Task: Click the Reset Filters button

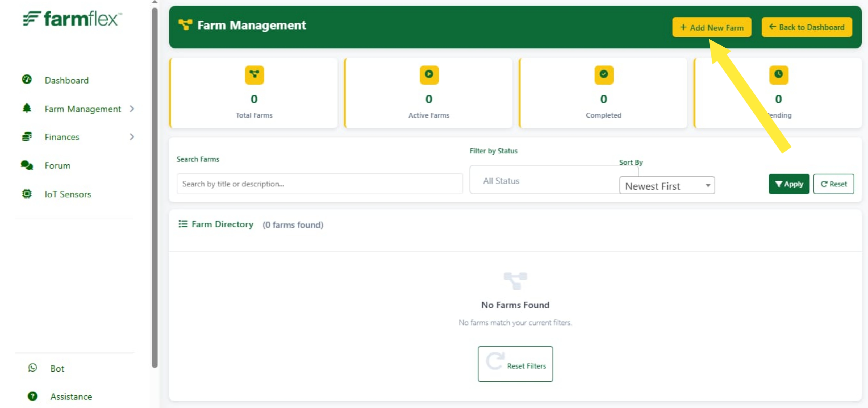Action: [x=515, y=364]
